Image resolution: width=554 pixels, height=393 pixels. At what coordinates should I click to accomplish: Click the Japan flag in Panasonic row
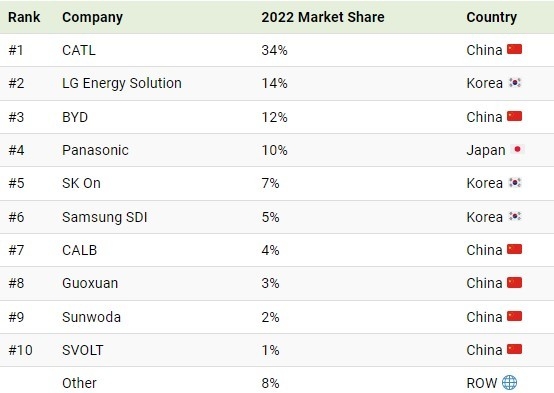point(517,149)
